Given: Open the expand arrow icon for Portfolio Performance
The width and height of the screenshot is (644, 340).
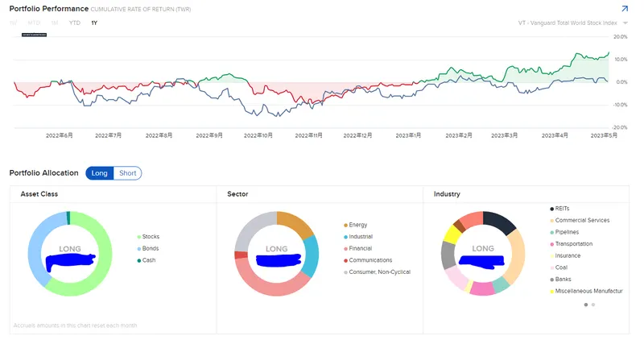Looking at the screenshot, I should (x=625, y=9).
